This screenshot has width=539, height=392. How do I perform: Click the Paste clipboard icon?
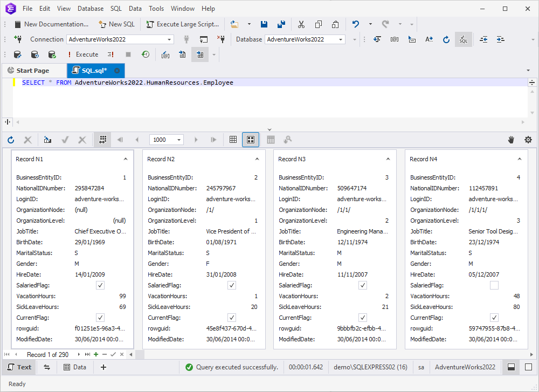[335, 24]
